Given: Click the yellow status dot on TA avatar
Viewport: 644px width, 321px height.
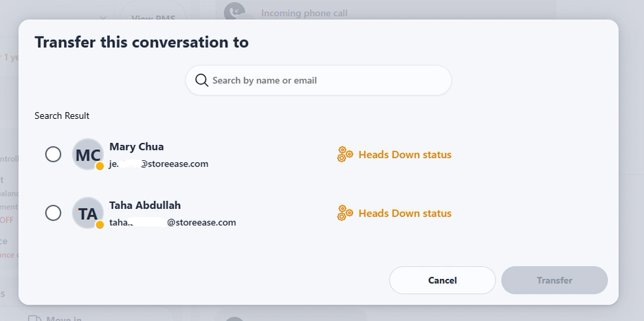Looking at the screenshot, I should [100, 224].
